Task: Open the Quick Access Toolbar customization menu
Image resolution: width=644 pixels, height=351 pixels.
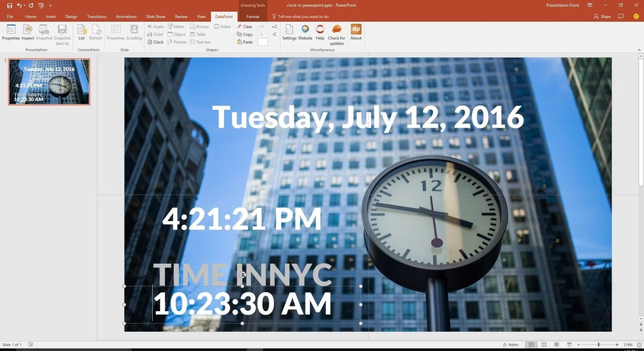Action: point(50,5)
